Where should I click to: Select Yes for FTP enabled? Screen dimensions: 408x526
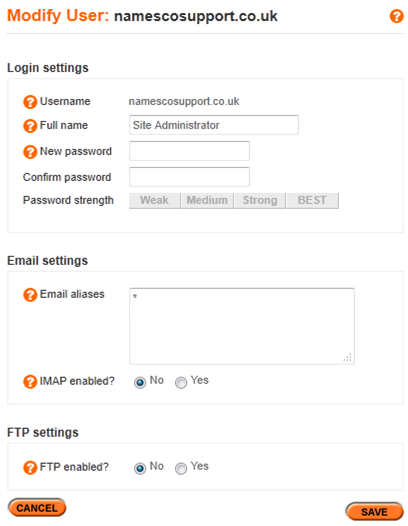click(x=181, y=468)
